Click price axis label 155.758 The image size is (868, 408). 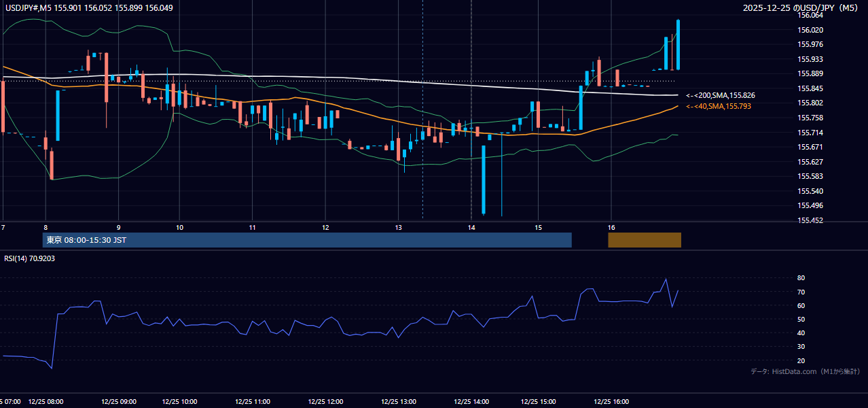click(810, 118)
